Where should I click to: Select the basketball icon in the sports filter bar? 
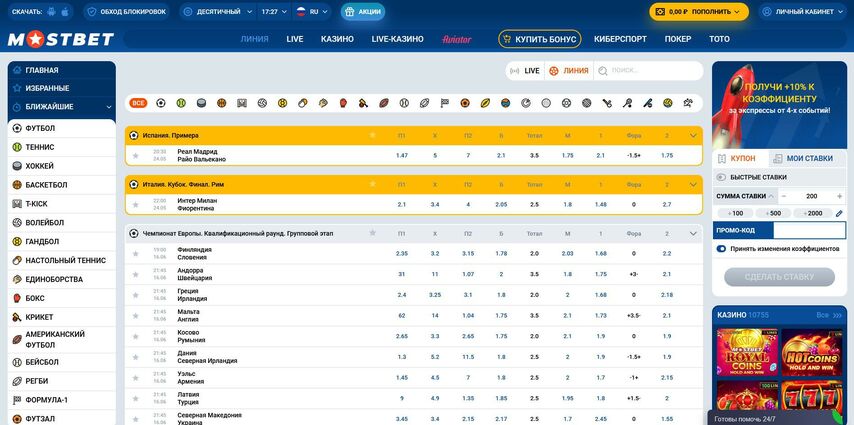(221, 103)
